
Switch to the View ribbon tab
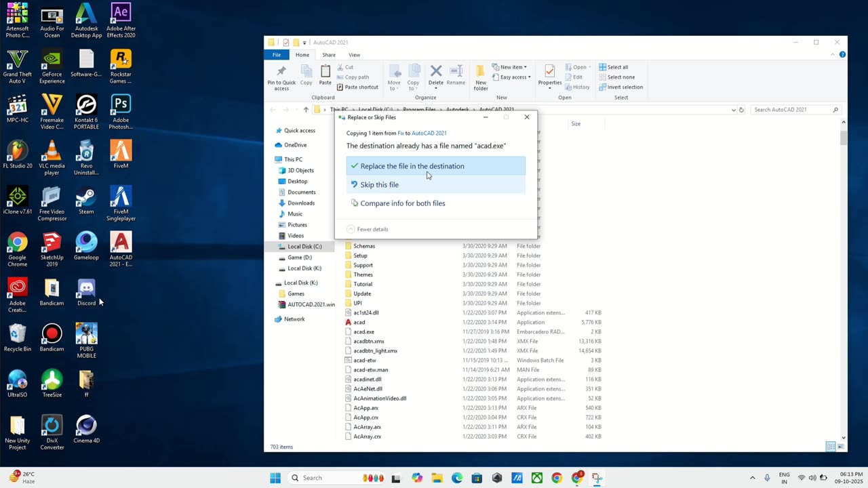coord(354,55)
